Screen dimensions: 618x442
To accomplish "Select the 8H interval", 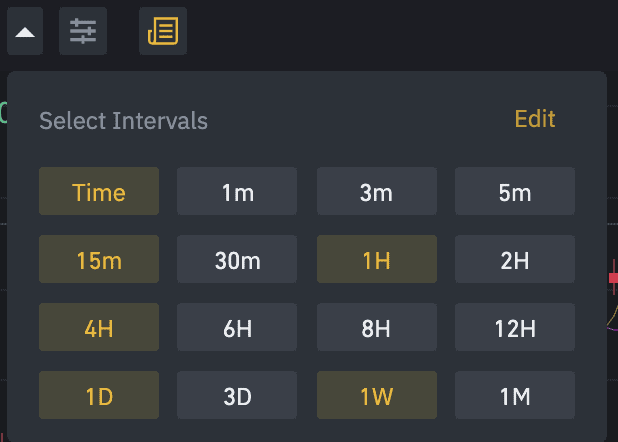I will tap(377, 327).
